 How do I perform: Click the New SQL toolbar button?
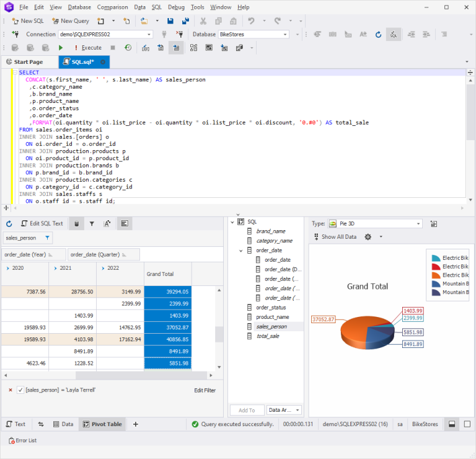[28, 21]
